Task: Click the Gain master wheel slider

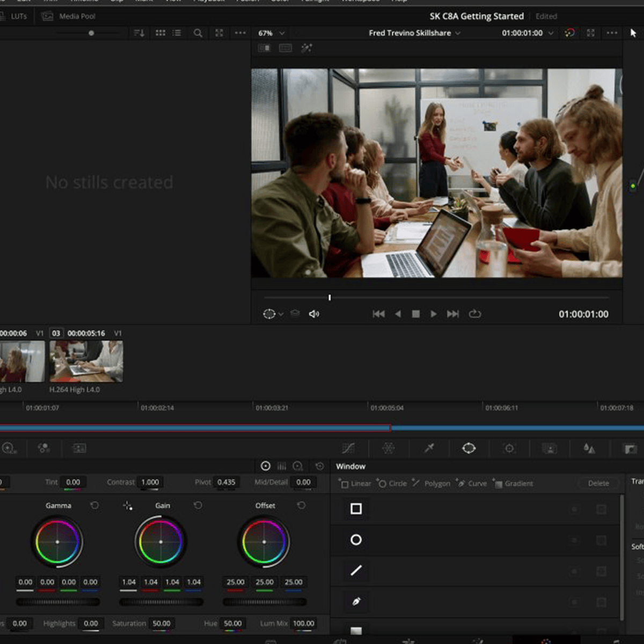Action: point(161,602)
